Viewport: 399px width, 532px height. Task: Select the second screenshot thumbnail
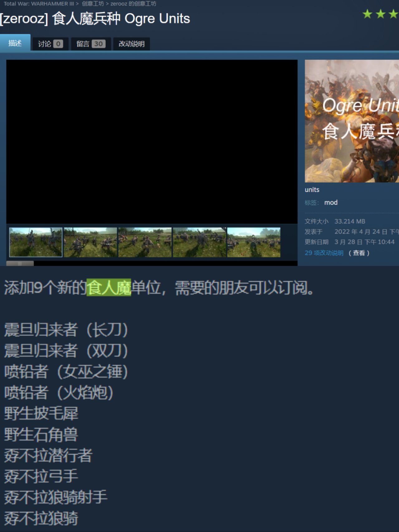pyautogui.click(x=90, y=242)
